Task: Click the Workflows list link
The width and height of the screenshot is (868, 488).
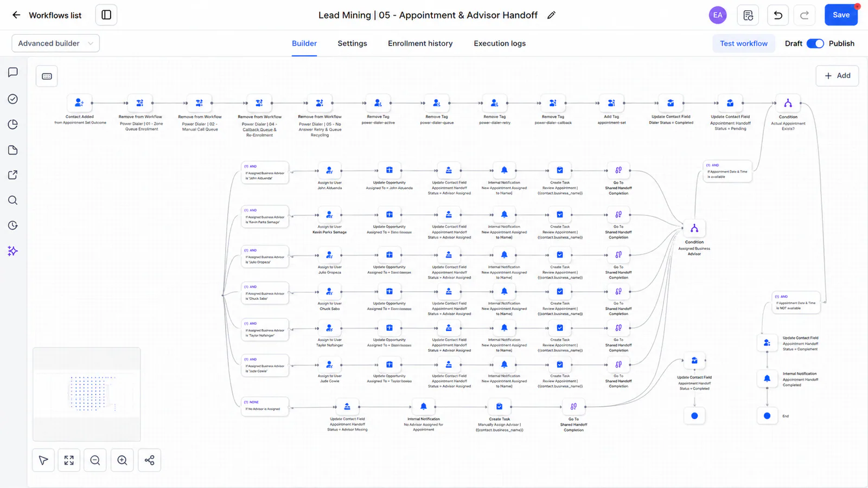Action: 55,15
